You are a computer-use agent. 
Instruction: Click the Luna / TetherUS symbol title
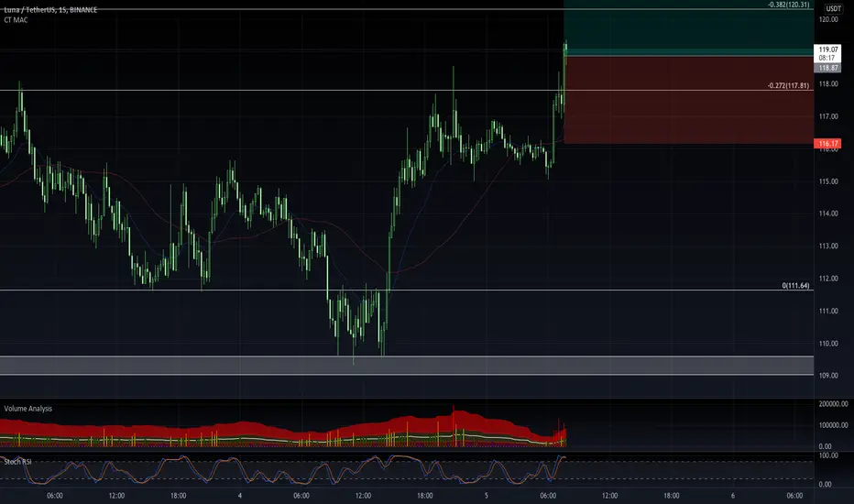[50, 10]
